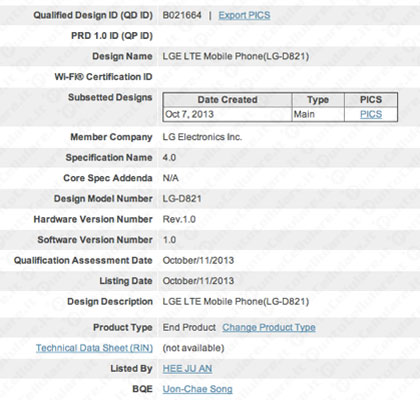Select the Main type table cell
This screenshot has height=400, width=420.
pyautogui.click(x=318, y=114)
